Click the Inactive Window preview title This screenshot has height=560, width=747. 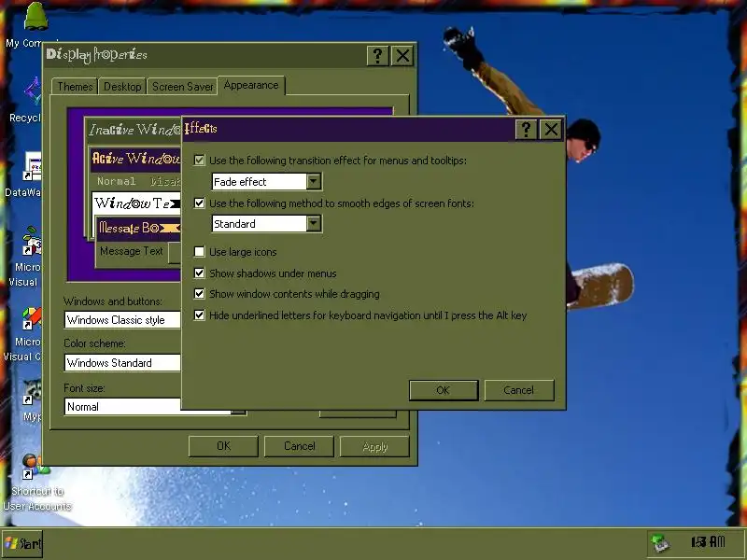pos(134,130)
